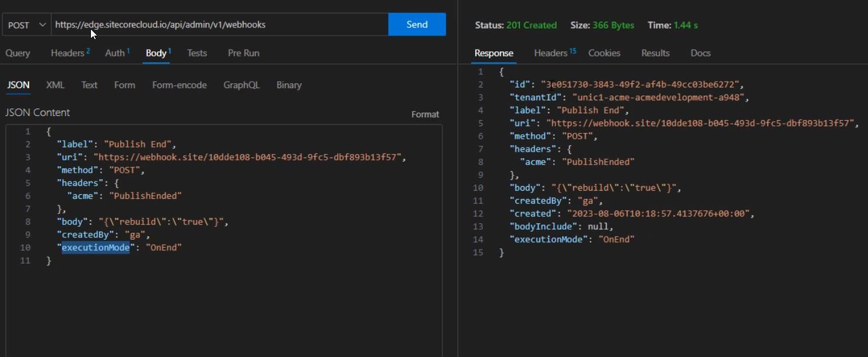Click the response id GUID value
868x357 pixels.
point(641,85)
